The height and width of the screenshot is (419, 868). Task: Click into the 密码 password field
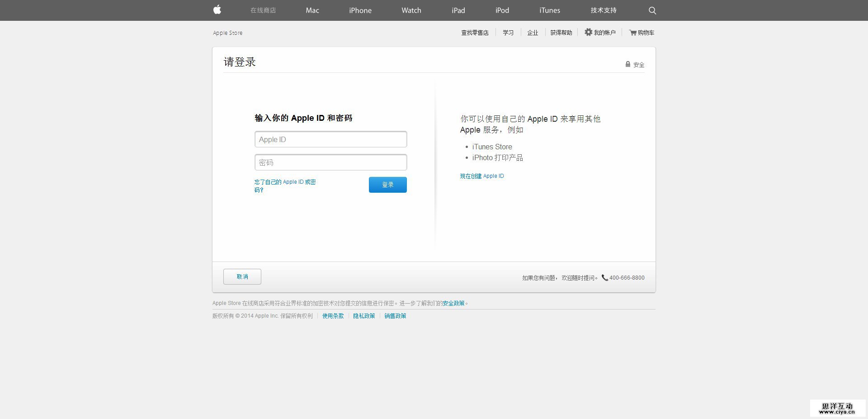(330, 162)
